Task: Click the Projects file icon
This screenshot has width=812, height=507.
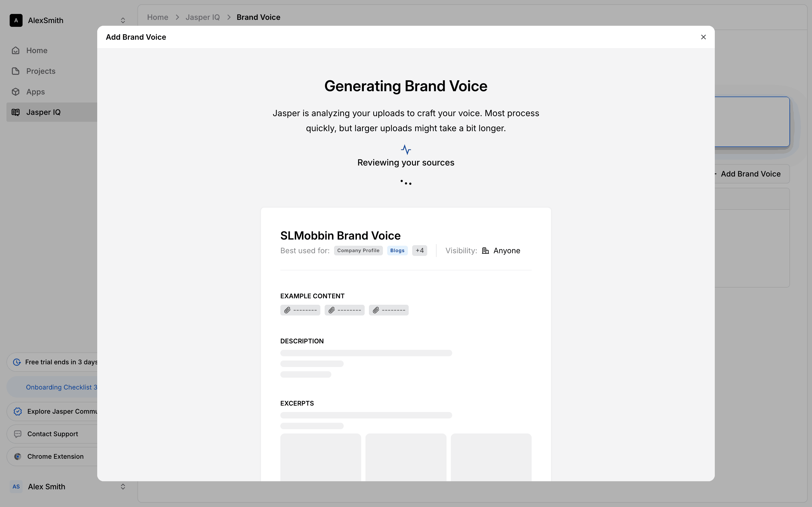Action: click(x=15, y=71)
